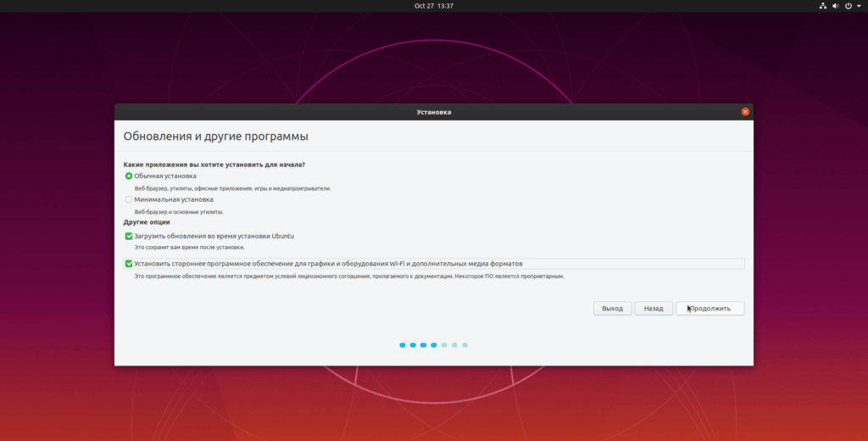Click the Обновления и другие программы heading
The width and height of the screenshot is (868, 441).
point(216,137)
